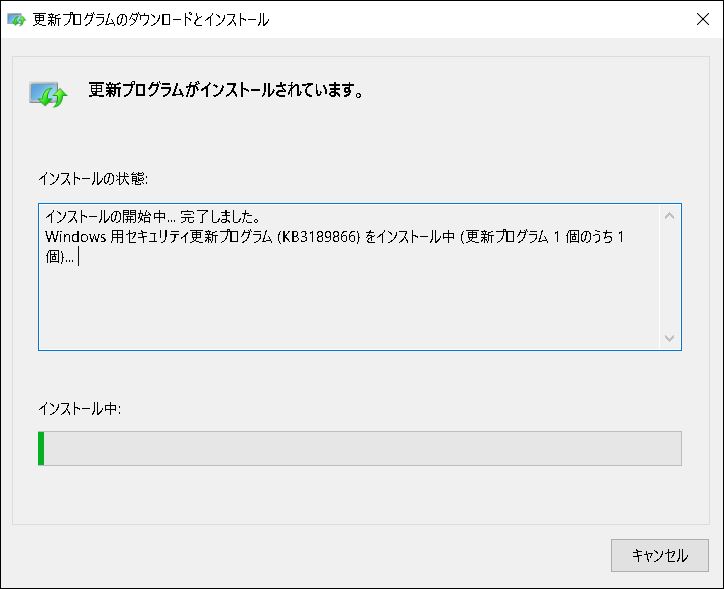Screen dimensions: 724x589
Task: Click the status box scrollbar track
Action: pos(670,277)
